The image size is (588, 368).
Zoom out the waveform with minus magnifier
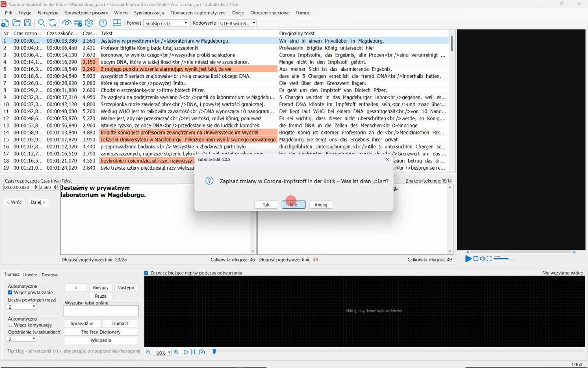click(x=148, y=352)
